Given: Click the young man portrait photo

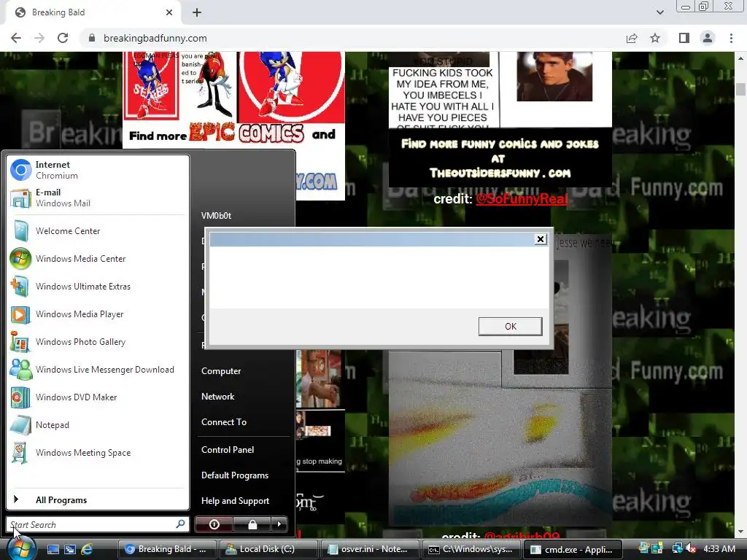Looking at the screenshot, I should click(554, 77).
